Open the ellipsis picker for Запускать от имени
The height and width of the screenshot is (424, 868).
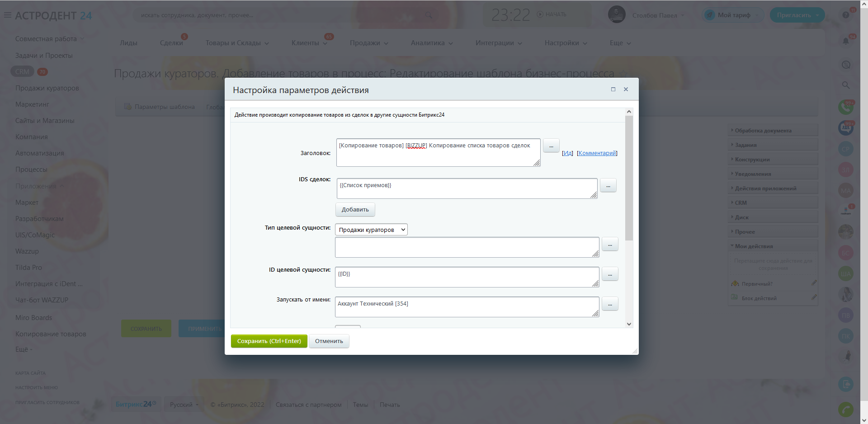610,304
